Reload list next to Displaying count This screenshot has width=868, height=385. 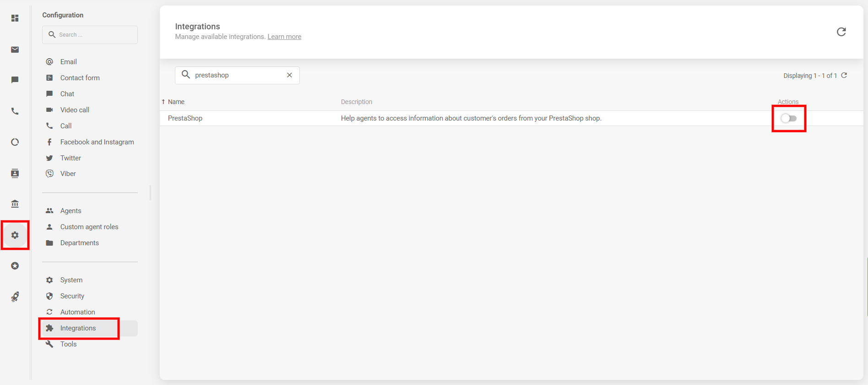pyautogui.click(x=844, y=76)
